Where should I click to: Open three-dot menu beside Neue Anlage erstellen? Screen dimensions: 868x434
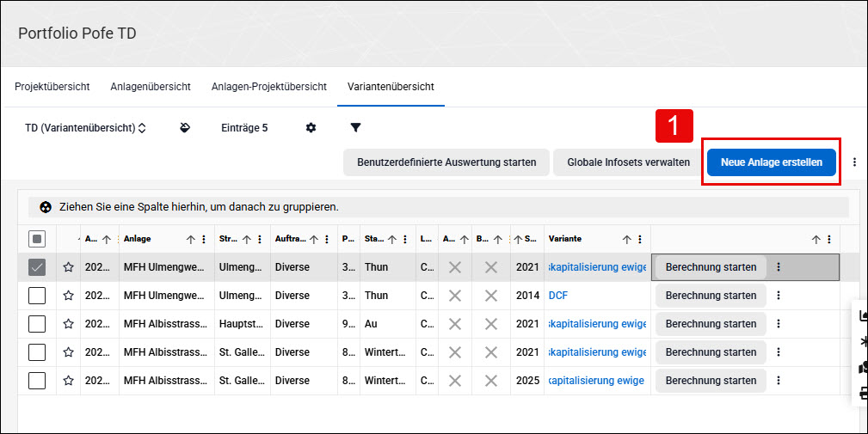(x=855, y=162)
